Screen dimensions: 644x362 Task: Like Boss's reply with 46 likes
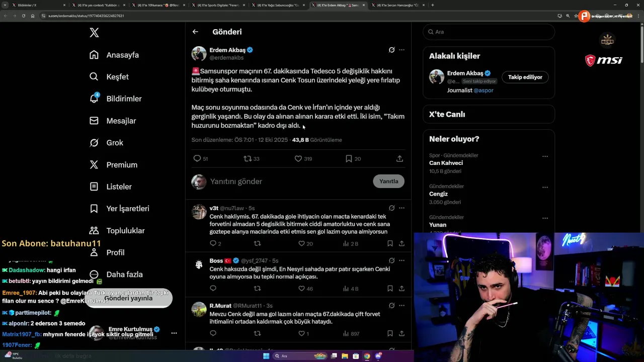click(x=302, y=289)
